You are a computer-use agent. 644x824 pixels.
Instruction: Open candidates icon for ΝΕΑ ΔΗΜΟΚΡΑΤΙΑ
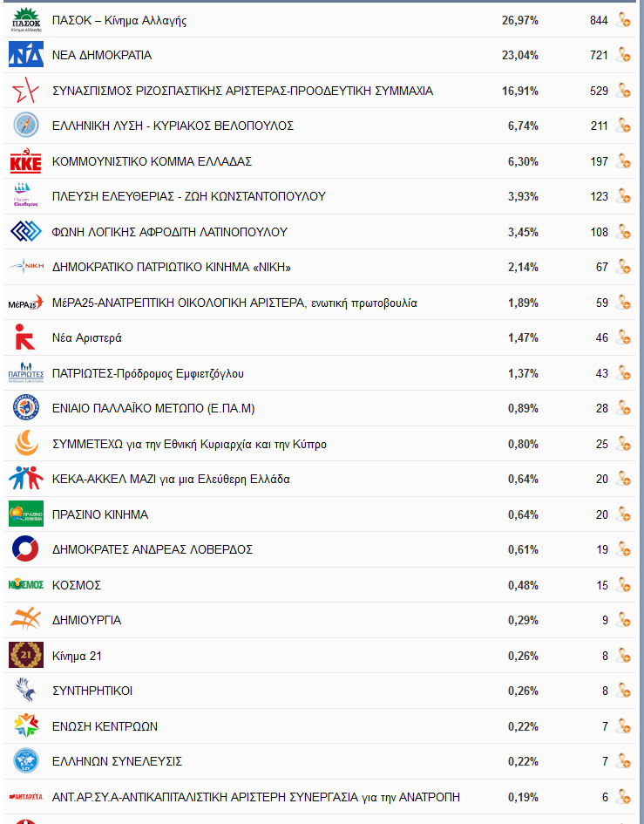click(623, 55)
